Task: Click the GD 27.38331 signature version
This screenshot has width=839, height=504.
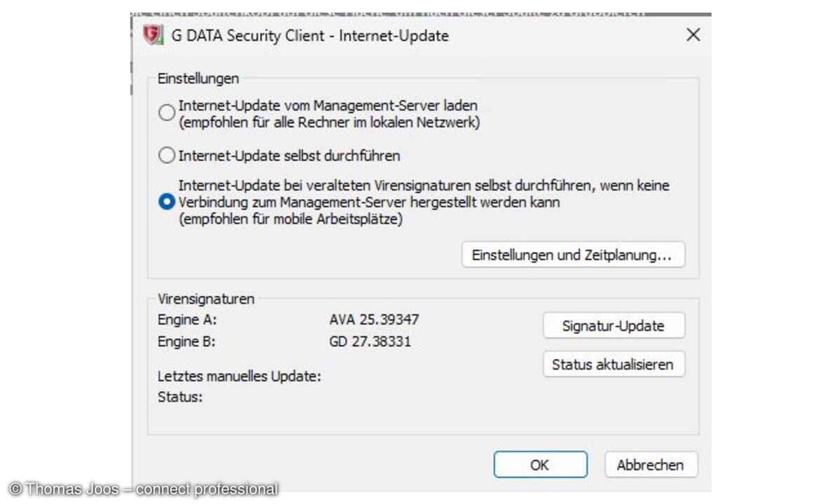Action: point(369,342)
